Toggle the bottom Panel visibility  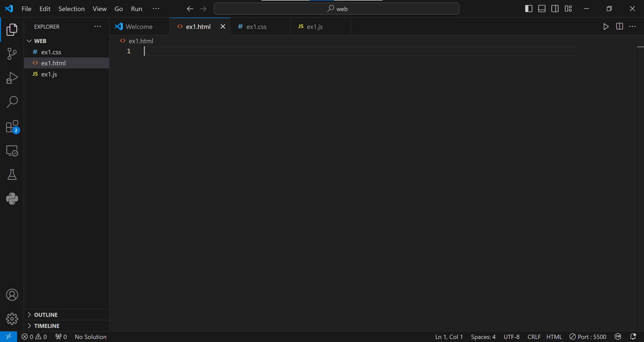[x=542, y=9]
